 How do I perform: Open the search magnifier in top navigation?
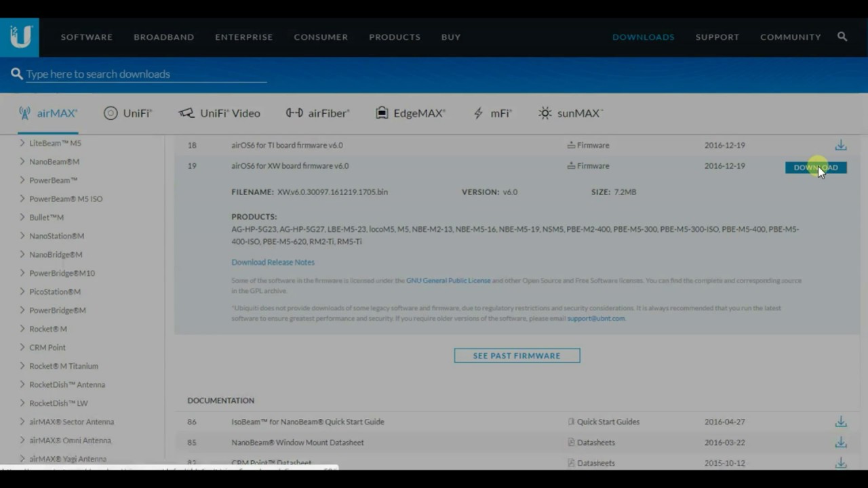[x=842, y=37]
